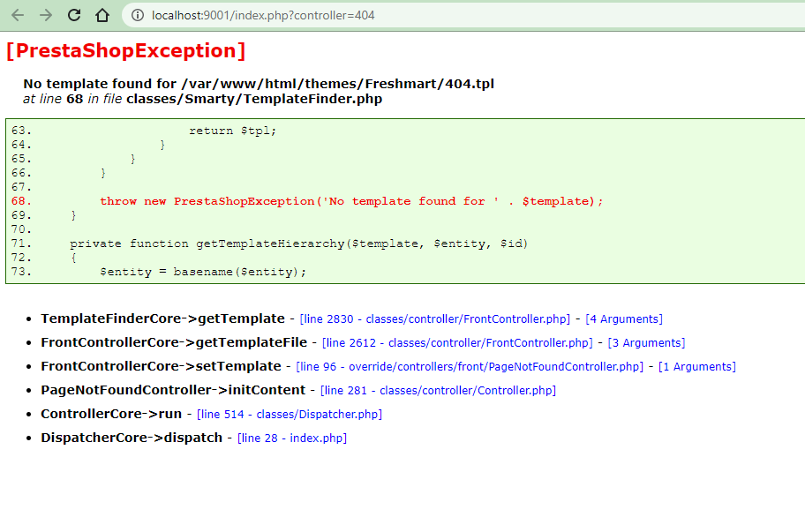Click TemplateFinderCore->getTemplate trace entry
The image size is (805, 532).
[x=162, y=318]
